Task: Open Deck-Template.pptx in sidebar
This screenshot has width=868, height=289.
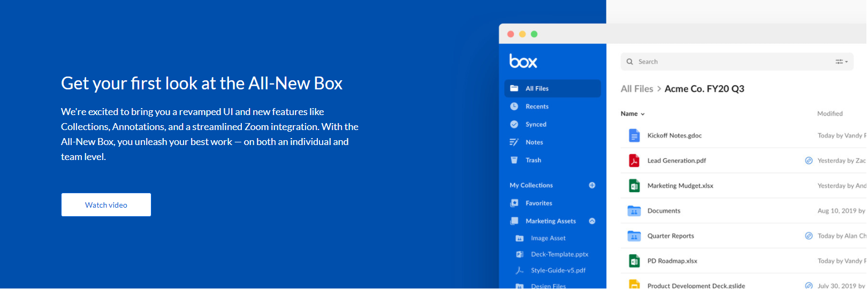Action: coord(559,254)
